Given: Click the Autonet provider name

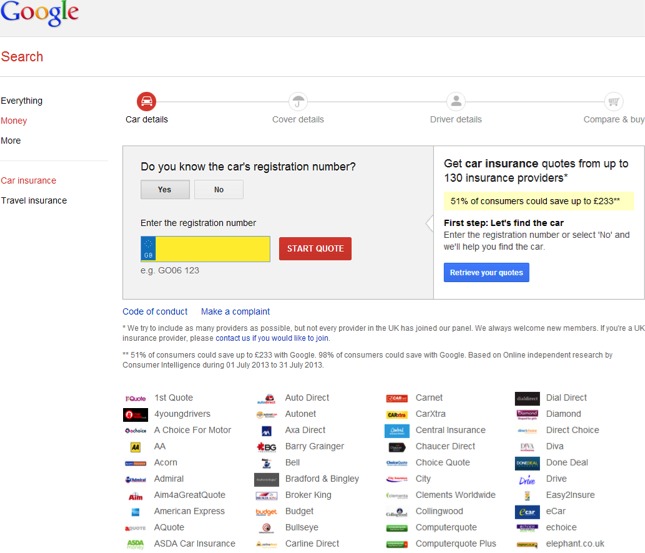Looking at the screenshot, I should click(301, 414).
